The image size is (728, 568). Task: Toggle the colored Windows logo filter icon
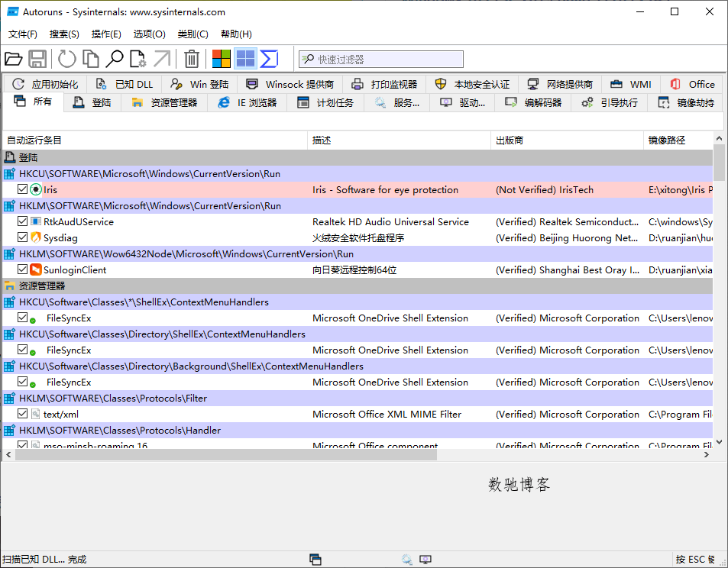click(x=222, y=59)
